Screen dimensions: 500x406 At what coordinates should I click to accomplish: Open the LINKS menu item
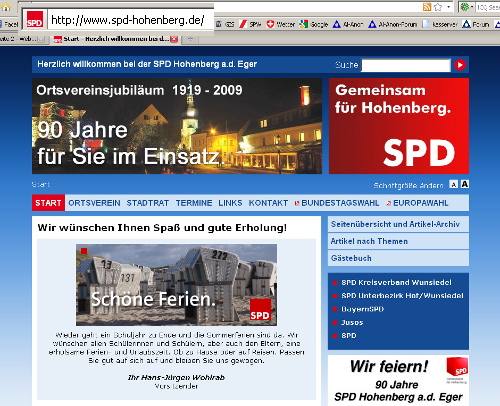coord(230,203)
